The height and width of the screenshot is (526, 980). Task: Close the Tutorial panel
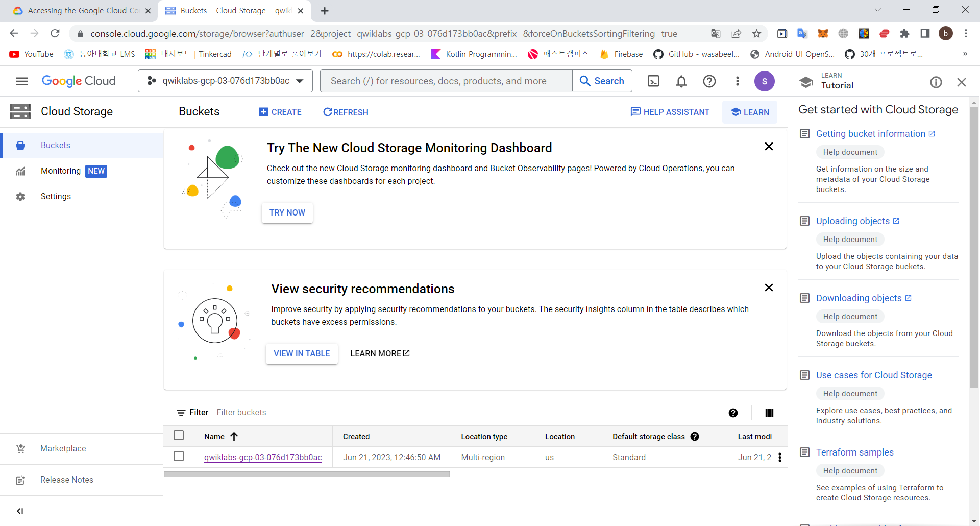[x=962, y=82]
